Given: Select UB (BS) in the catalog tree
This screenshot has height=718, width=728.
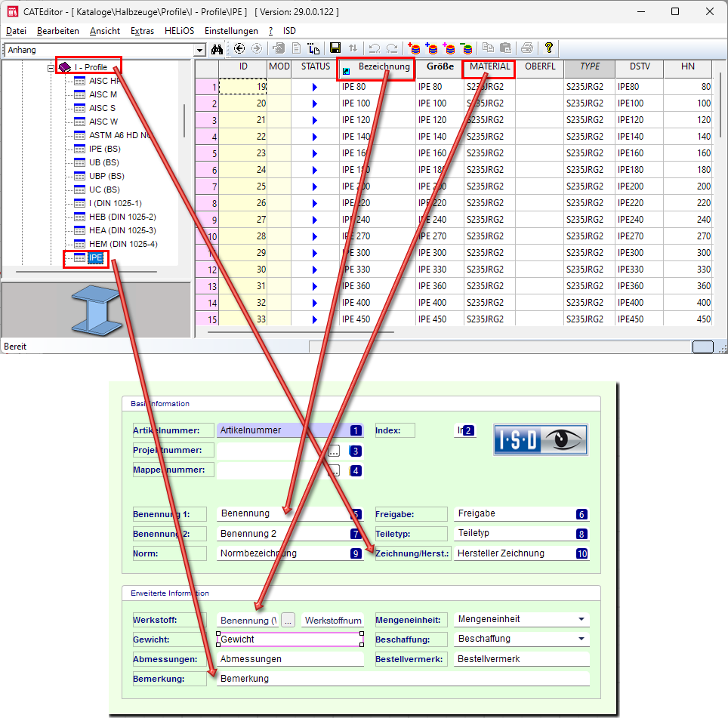Looking at the screenshot, I should click(x=103, y=162).
